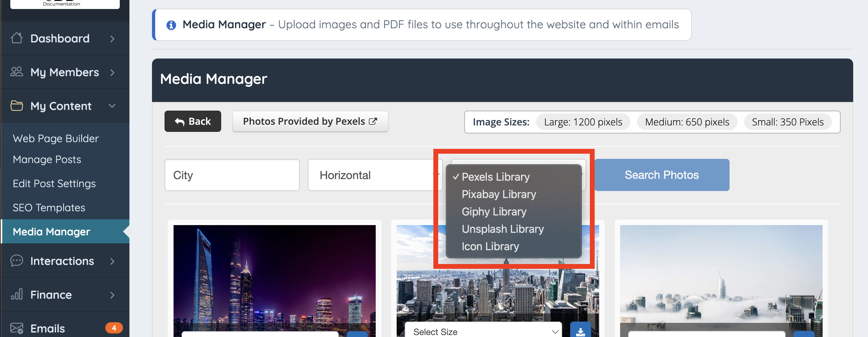Viewport: 868px width, 337px height.
Task: Click the Interactions chat bubble icon
Action: (16, 260)
